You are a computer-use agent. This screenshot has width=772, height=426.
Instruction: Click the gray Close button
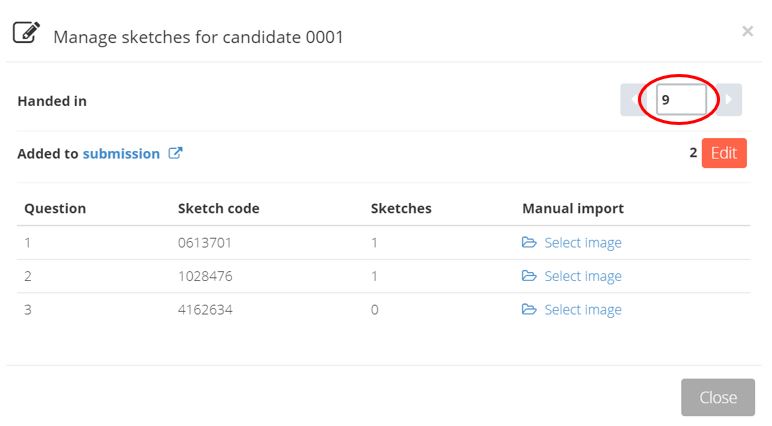(718, 397)
